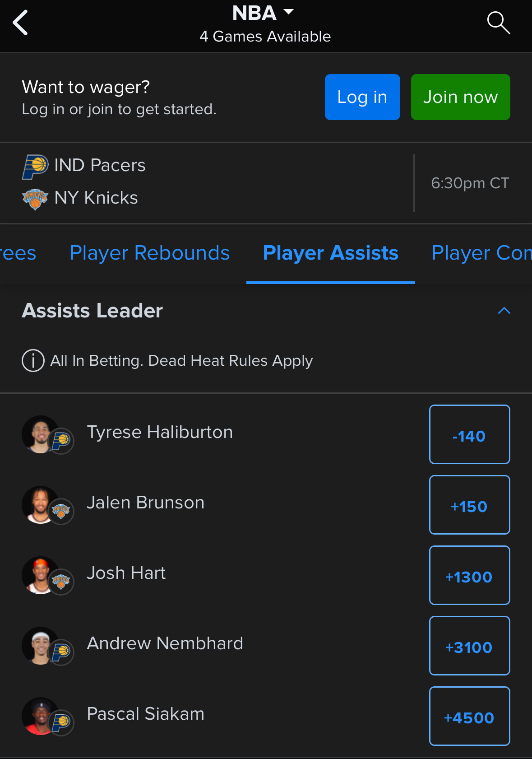
Task: Select Tyrese Haliburton -140 odds
Action: (x=469, y=434)
